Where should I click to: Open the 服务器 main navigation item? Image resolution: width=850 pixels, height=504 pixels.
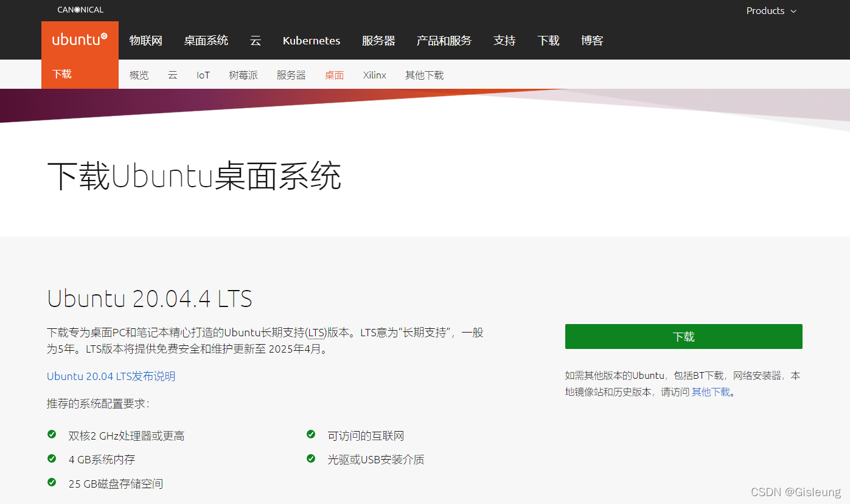click(378, 41)
